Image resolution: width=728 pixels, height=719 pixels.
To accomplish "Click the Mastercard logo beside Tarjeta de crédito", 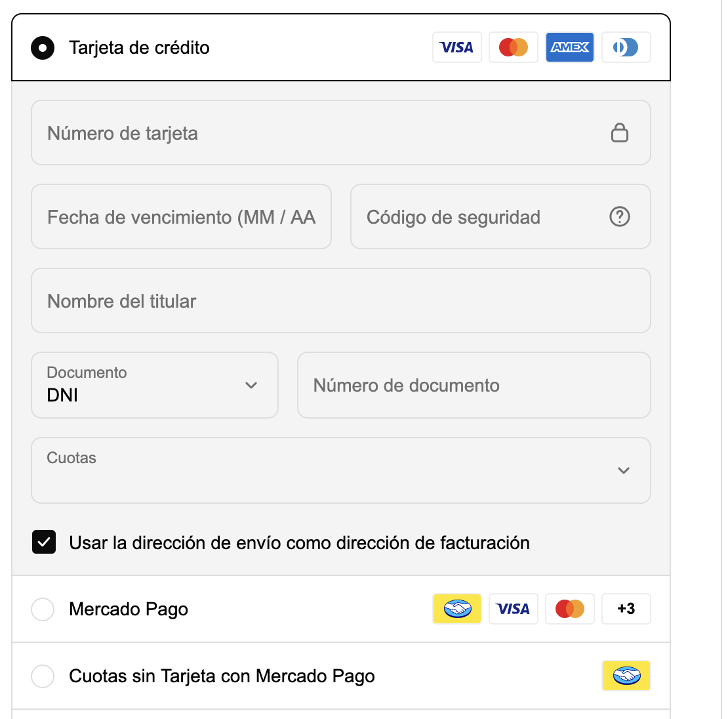I will [514, 47].
